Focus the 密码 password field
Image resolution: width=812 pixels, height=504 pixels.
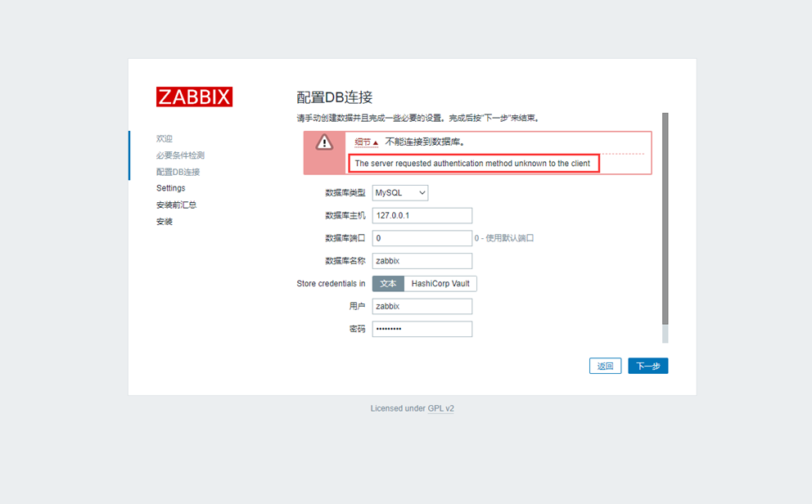coord(422,329)
